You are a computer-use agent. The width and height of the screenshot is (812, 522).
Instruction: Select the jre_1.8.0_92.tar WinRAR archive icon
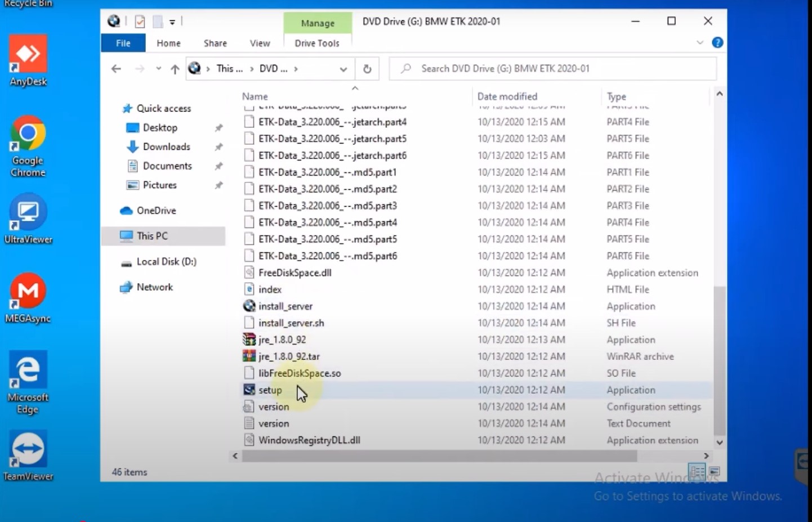click(249, 356)
